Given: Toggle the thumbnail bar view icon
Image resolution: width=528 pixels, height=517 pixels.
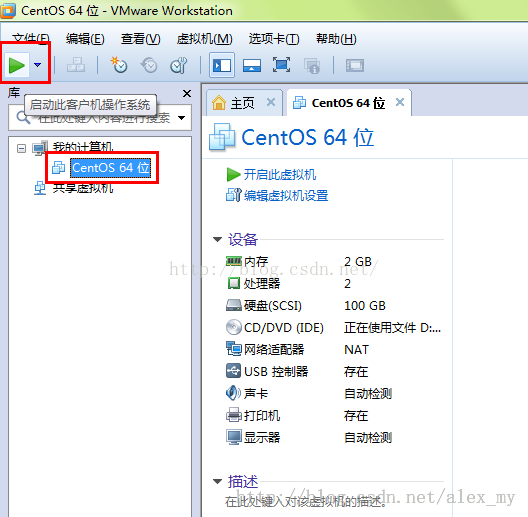Looking at the screenshot, I should tap(252, 65).
